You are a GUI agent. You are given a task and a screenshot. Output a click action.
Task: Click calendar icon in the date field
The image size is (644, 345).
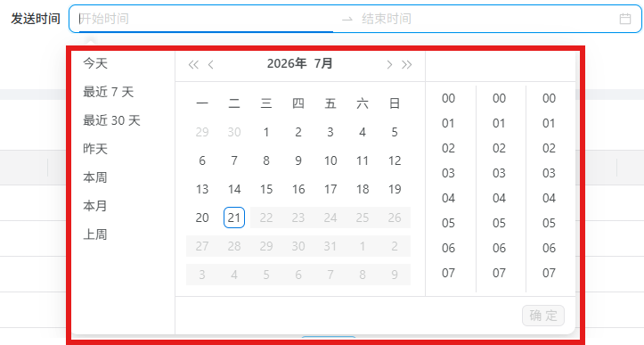coord(625,19)
